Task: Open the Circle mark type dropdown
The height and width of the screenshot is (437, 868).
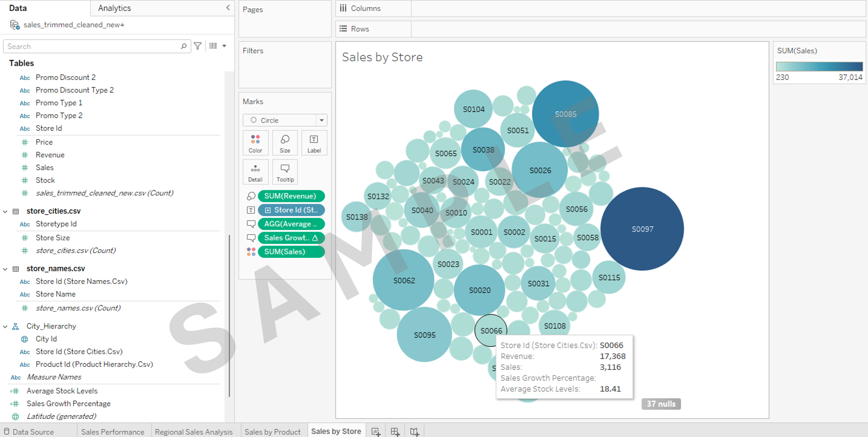Action: tap(322, 120)
